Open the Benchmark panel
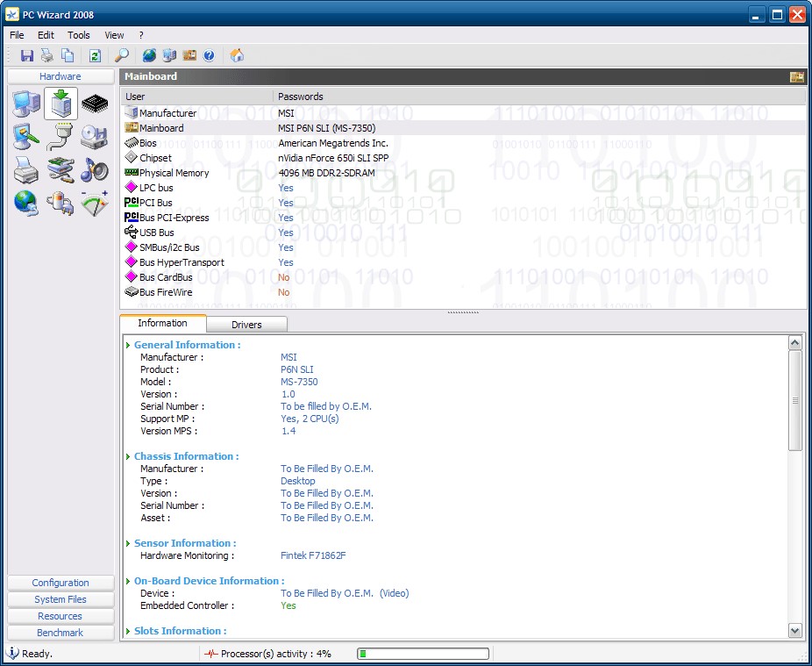 click(60, 633)
